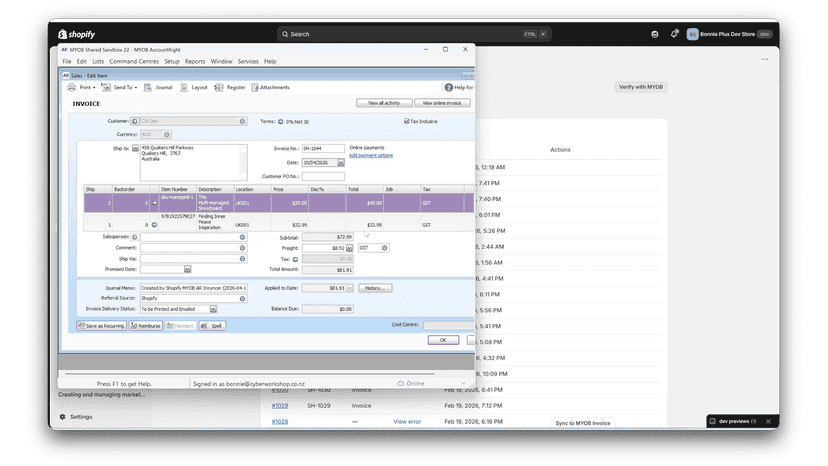
Task: Open the Bonnie Plus Dev Store account avatar
Action: (692, 34)
